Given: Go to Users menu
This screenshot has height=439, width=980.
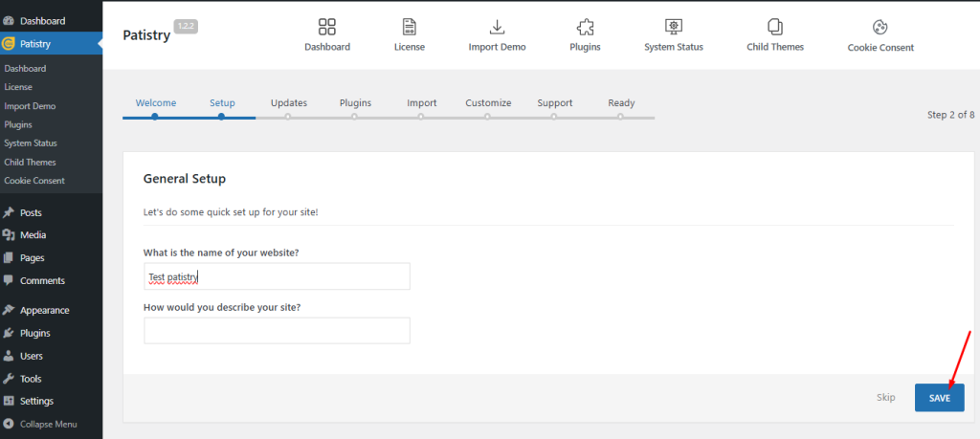Looking at the screenshot, I should 32,356.
